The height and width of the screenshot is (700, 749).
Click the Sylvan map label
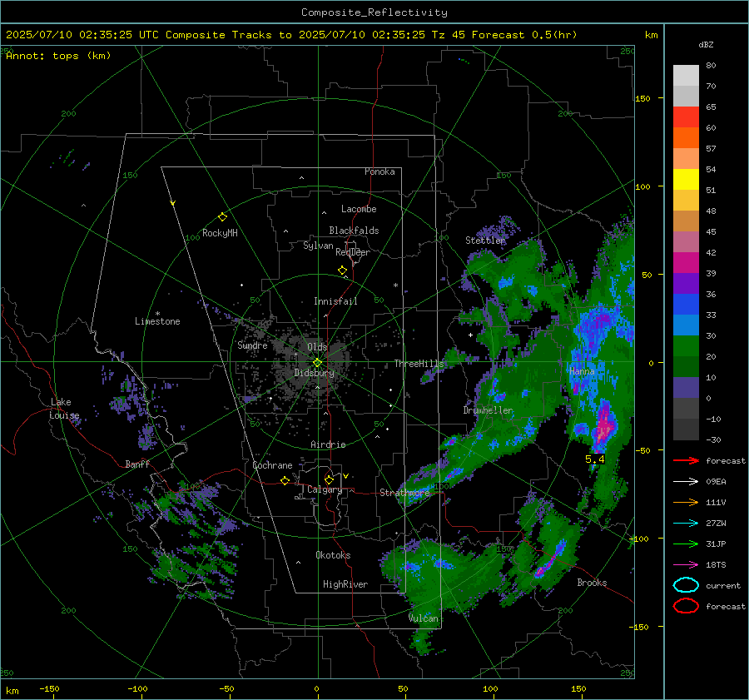pyautogui.click(x=318, y=246)
